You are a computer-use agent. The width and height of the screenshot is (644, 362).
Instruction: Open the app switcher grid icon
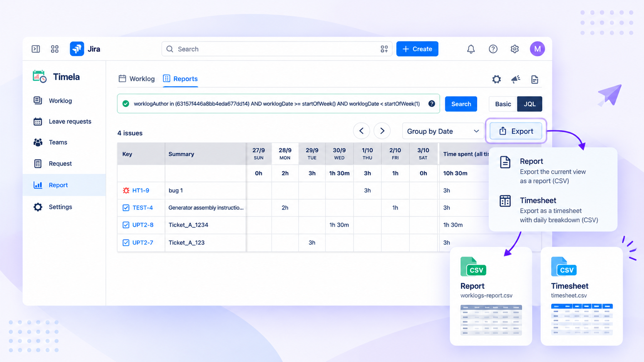[x=55, y=49]
